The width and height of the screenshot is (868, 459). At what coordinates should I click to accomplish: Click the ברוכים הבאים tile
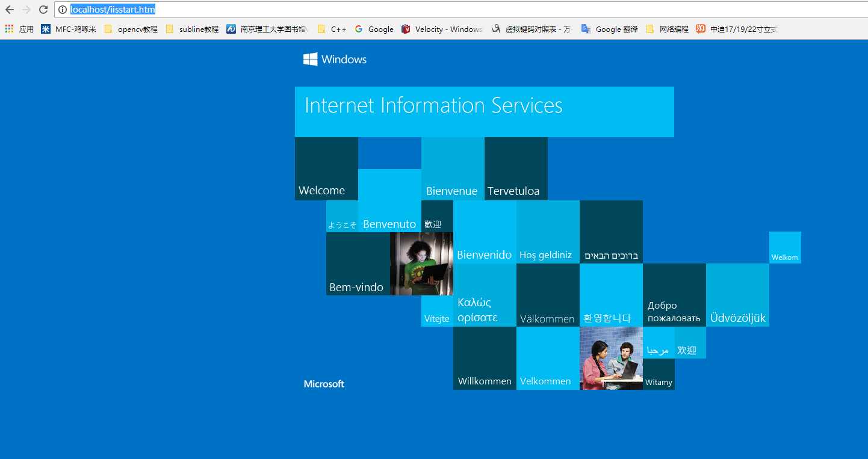point(611,232)
